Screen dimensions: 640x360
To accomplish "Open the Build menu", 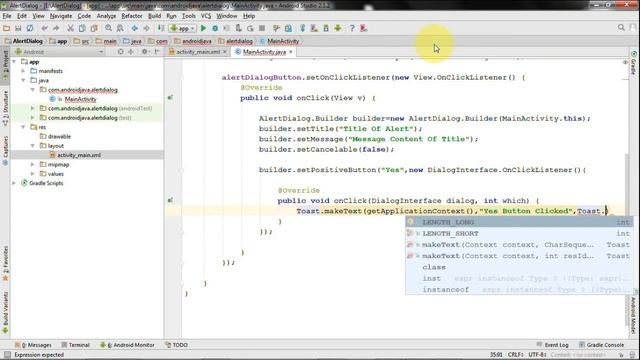I will click(x=154, y=16).
